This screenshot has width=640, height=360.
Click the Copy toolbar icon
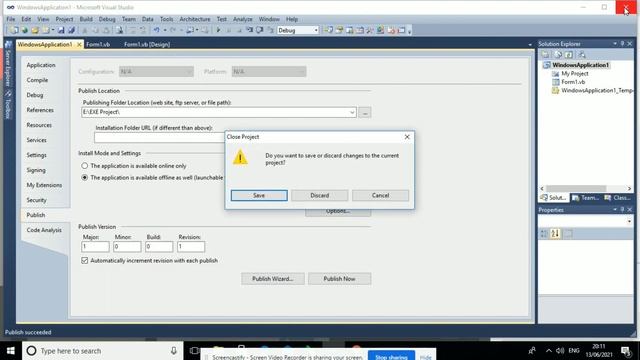click(95, 30)
